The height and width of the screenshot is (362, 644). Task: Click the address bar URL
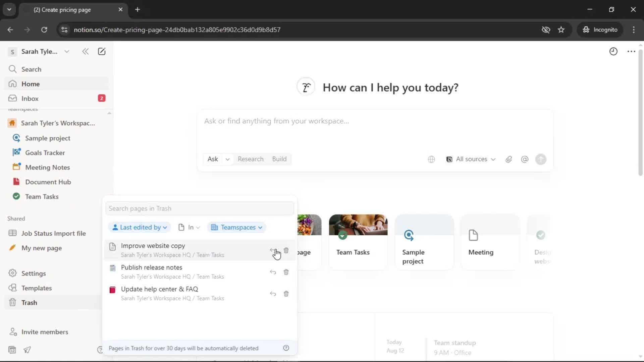(x=177, y=29)
